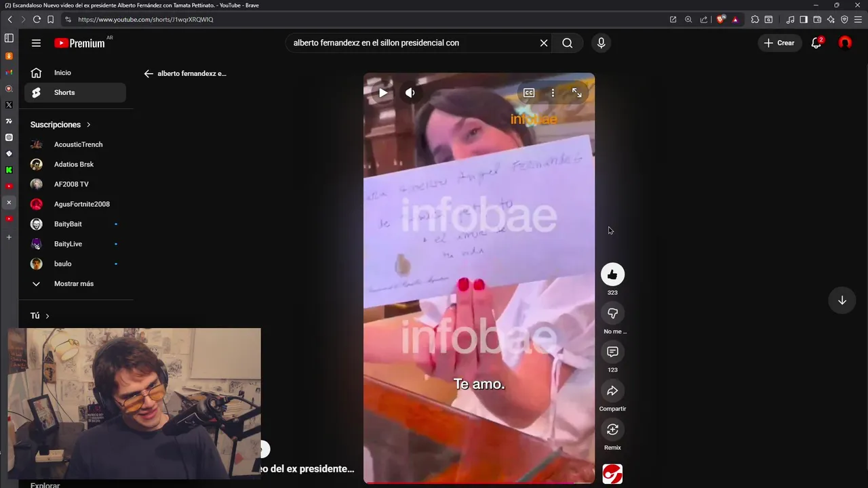Open Adatios Brsk channel subscription

(75, 164)
